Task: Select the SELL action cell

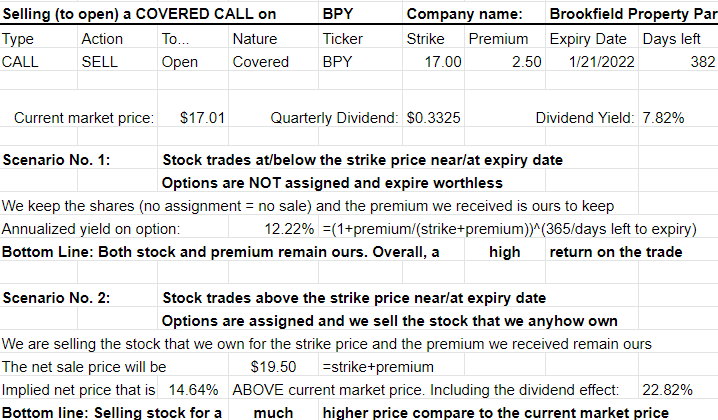Action: [117, 61]
